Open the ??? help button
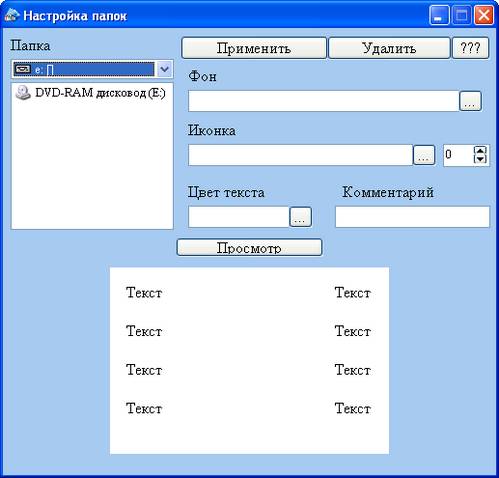Viewport: 499px width, 478px height. tap(470, 48)
